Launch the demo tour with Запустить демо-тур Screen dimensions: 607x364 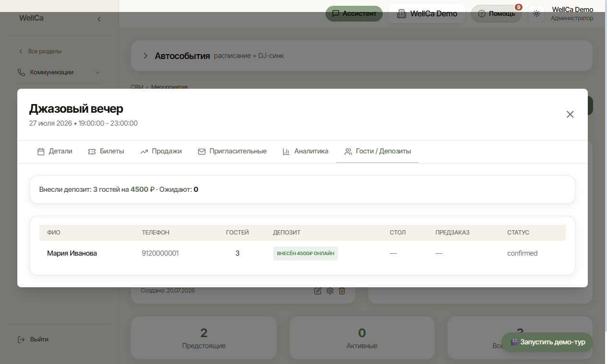point(547,342)
